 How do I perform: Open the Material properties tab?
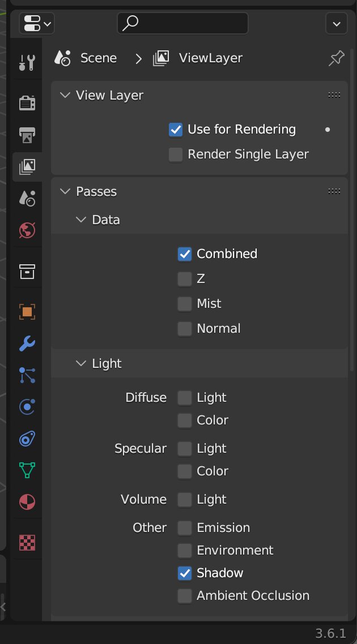tap(27, 502)
